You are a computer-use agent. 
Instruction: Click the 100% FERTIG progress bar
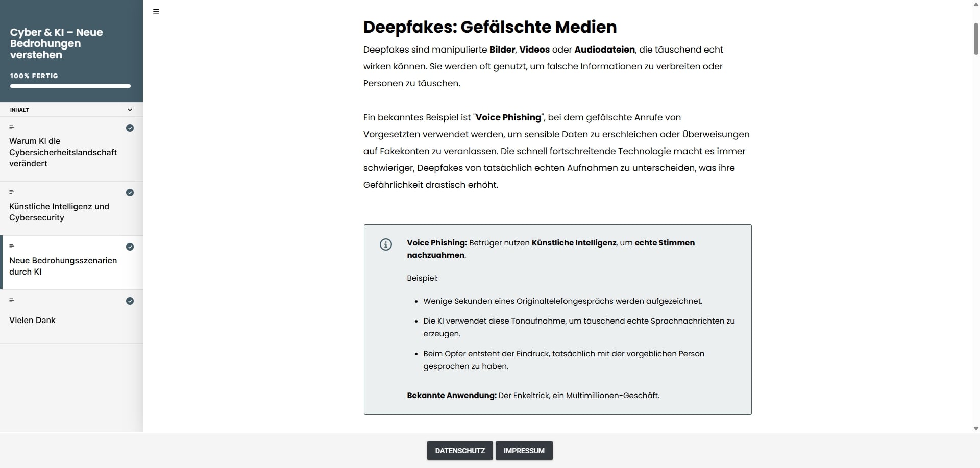click(x=70, y=86)
